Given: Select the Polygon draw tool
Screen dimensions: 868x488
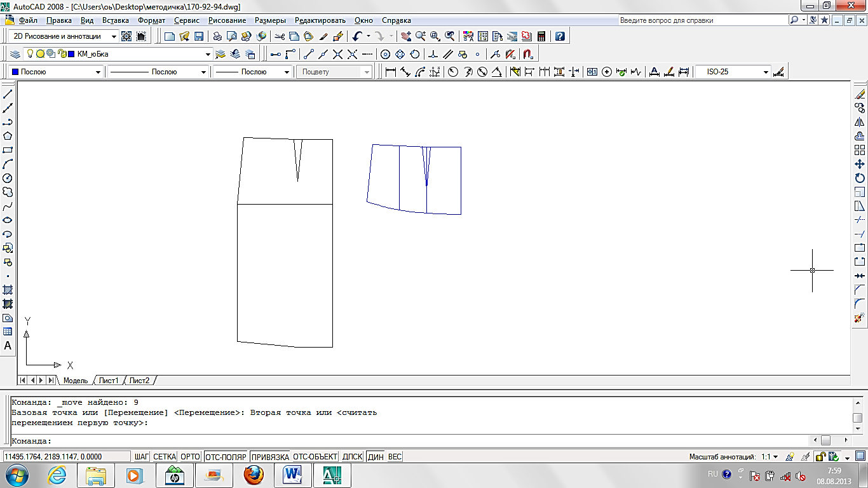Looking at the screenshot, I should click(8, 136).
